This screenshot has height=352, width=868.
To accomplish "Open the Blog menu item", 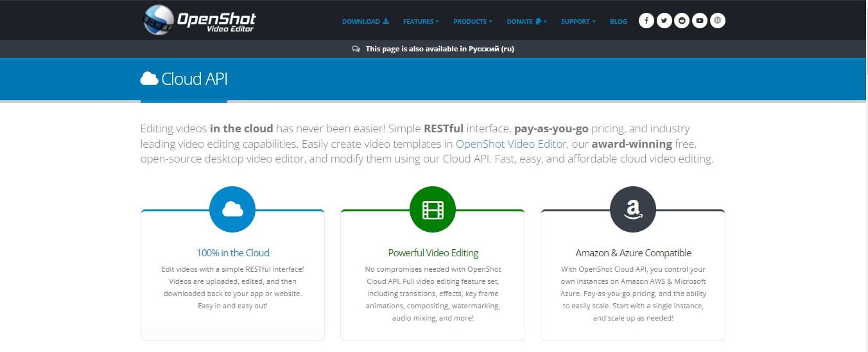I will [x=618, y=22].
